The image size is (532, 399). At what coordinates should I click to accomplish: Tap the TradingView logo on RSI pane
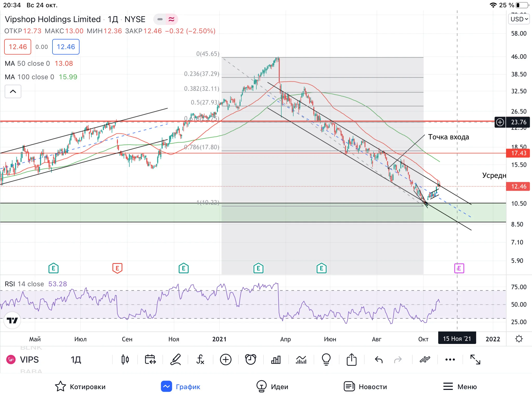click(x=12, y=320)
